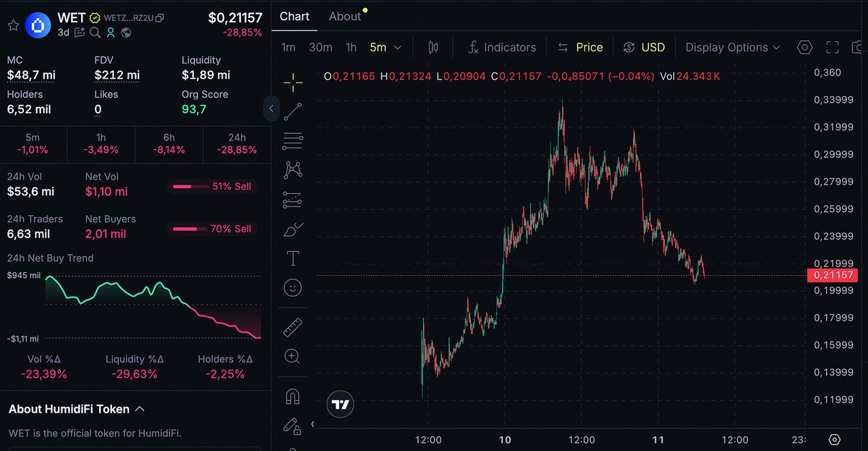Open the 5m timeframe dropdown
This screenshot has width=868, height=451.
point(386,47)
